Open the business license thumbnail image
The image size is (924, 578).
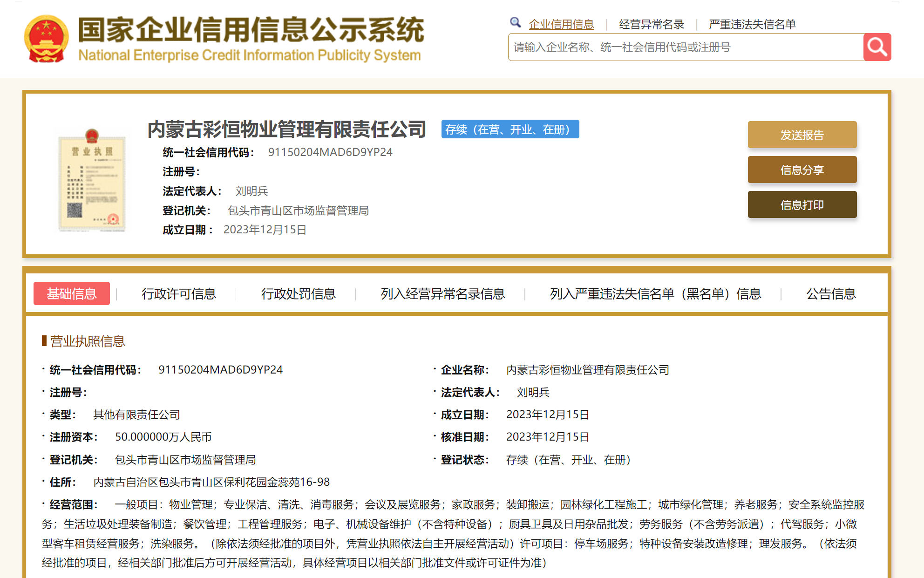(92, 180)
